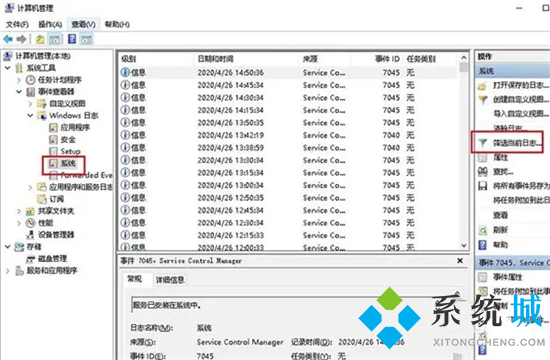Close the event 7045 details pane

(460, 261)
